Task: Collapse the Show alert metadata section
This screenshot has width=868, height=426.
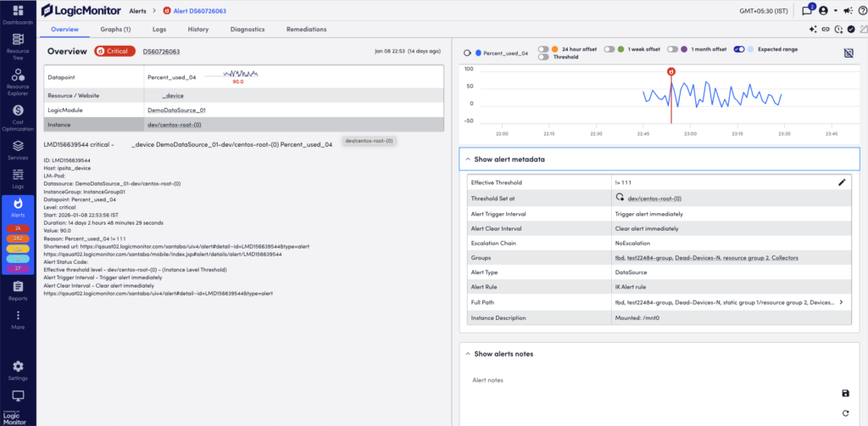Action: coord(466,160)
